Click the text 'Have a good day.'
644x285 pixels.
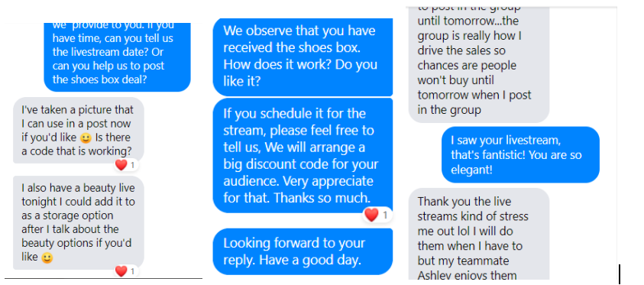pyautogui.click(x=313, y=260)
